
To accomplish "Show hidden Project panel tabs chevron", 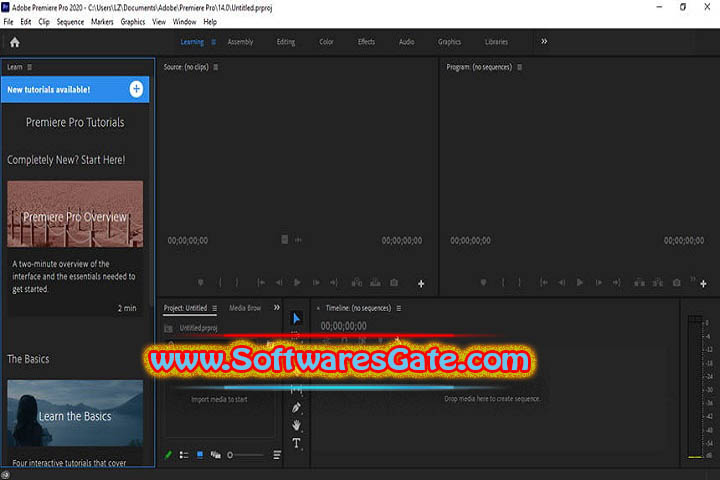I will click(x=276, y=307).
